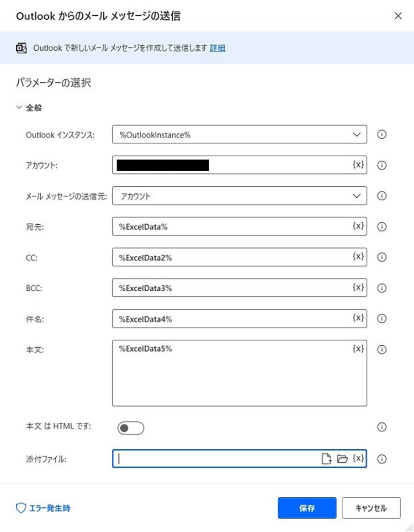414x532 pixels.
Task: Click the 本文 text area with %ExcelData5%
Action: tap(239, 373)
